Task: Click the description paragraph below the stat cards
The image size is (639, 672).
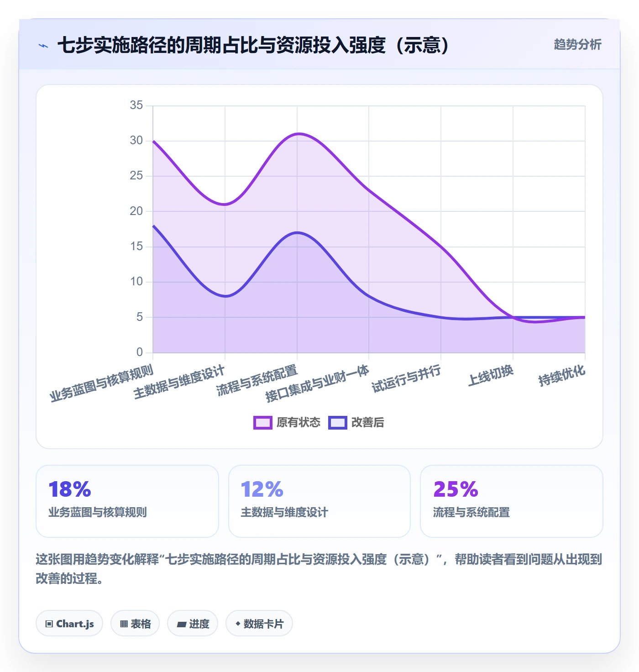Action: (319, 569)
